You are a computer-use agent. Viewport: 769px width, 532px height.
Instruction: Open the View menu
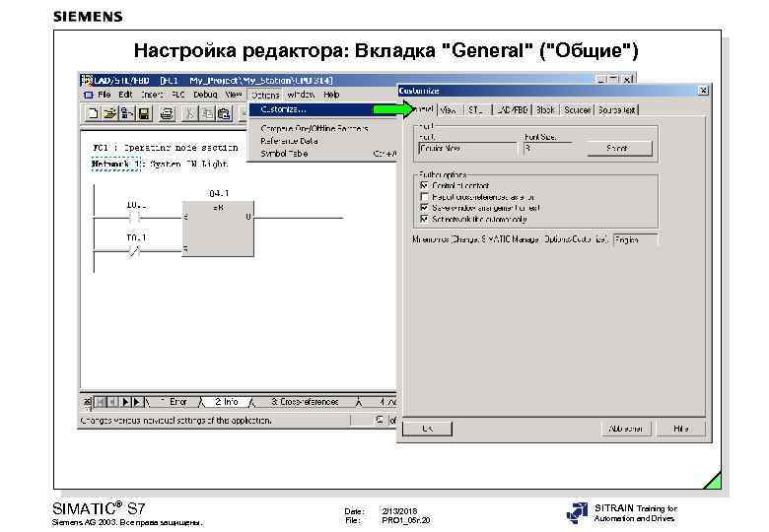[x=234, y=95]
